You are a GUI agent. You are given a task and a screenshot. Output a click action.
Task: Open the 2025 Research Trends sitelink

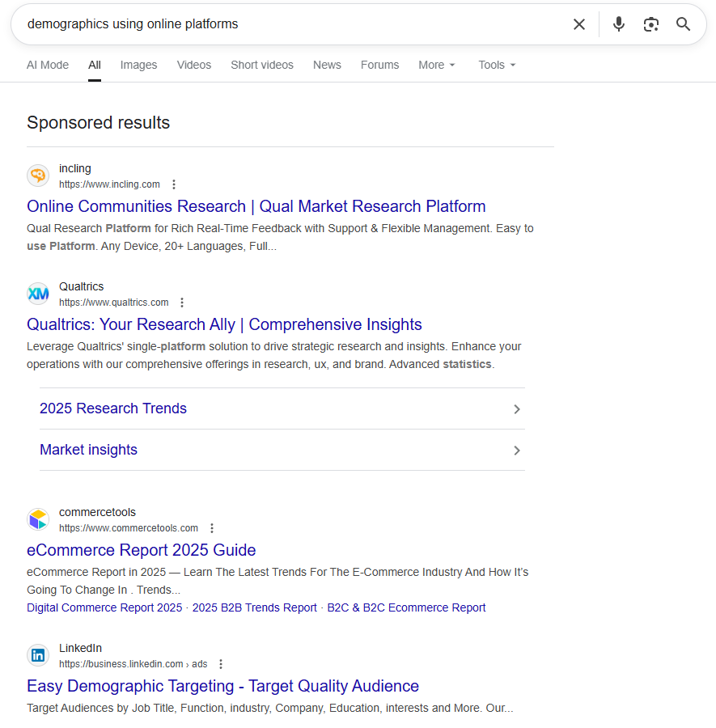click(113, 408)
